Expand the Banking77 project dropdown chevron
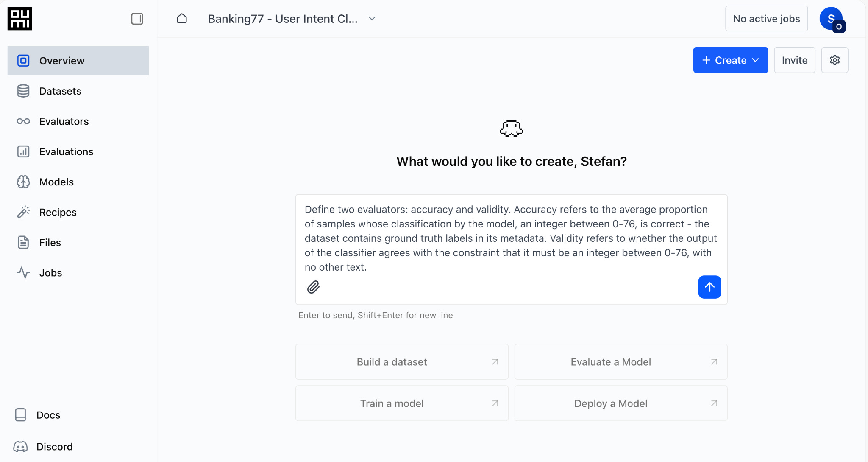 [372, 19]
